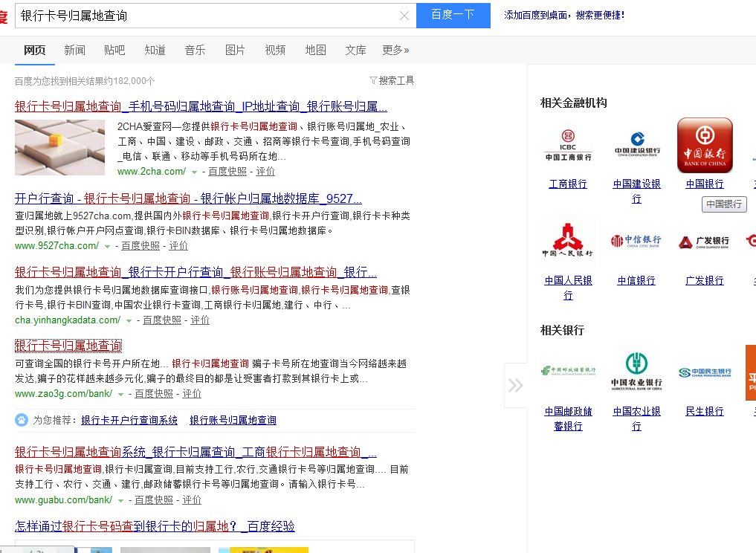756x553 pixels.
Task: Open the 银行卡开户行查询系统 recommended link
Action: click(129, 420)
